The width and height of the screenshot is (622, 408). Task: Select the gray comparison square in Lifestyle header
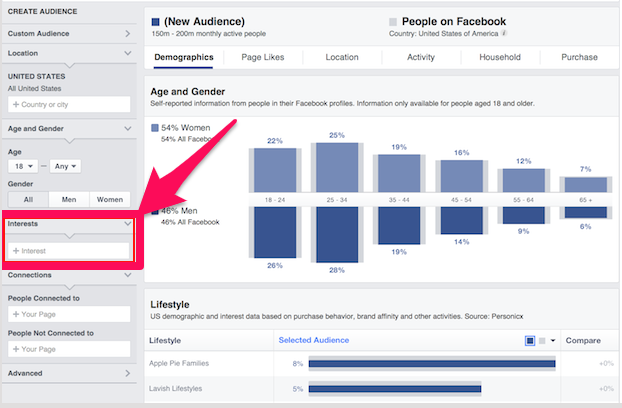[542, 341]
